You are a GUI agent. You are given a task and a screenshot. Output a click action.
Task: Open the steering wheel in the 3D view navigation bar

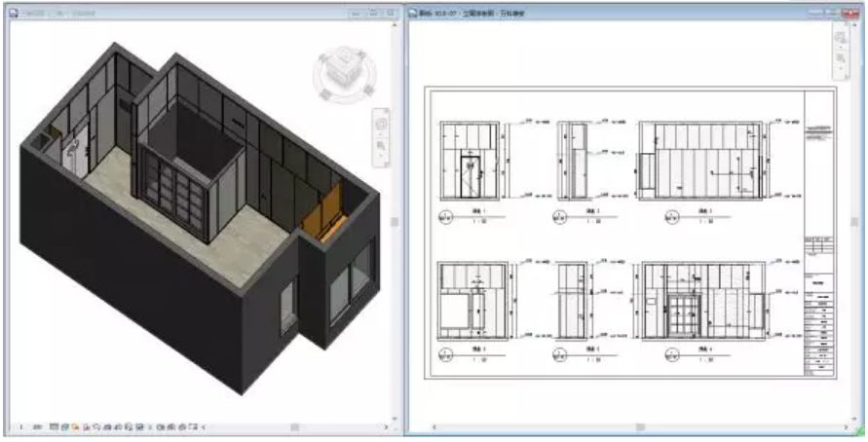point(382,125)
